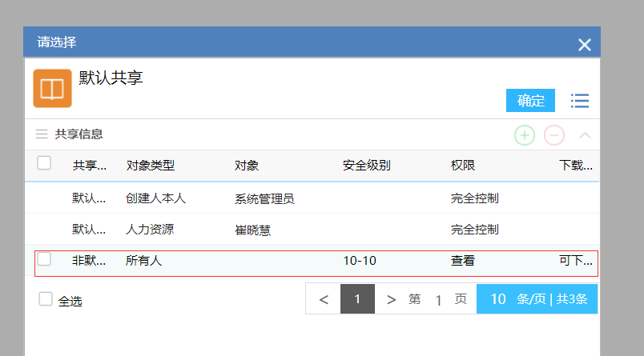Check the 所有人 row checkbox
Viewport: 644px width, 356px height.
44,259
